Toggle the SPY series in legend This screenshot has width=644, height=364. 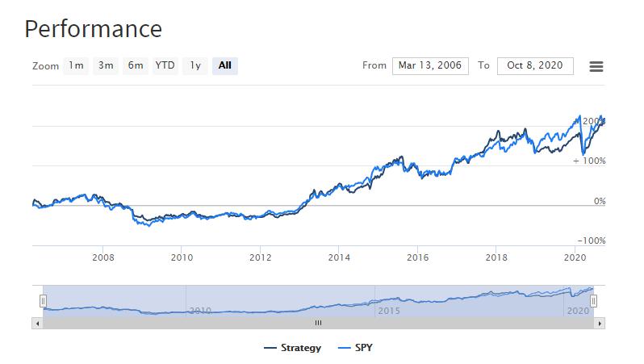pos(355,348)
